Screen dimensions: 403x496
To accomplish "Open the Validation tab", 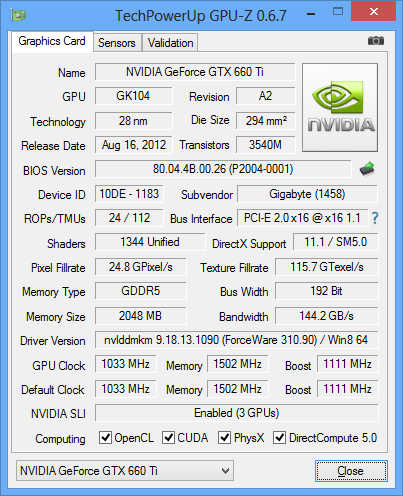I will 170,43.
